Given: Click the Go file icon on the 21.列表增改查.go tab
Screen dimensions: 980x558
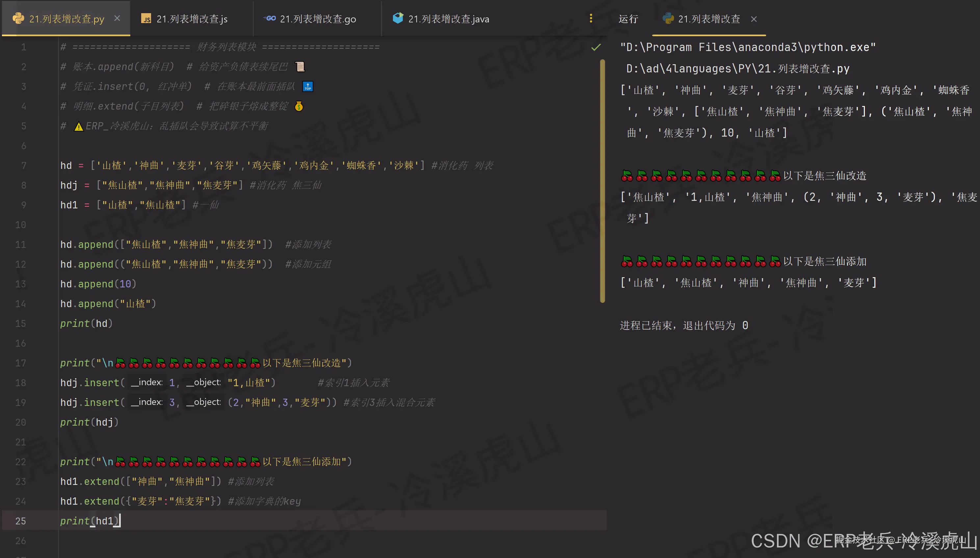Looking at the screenshot, I should click(x=270, y=18).
